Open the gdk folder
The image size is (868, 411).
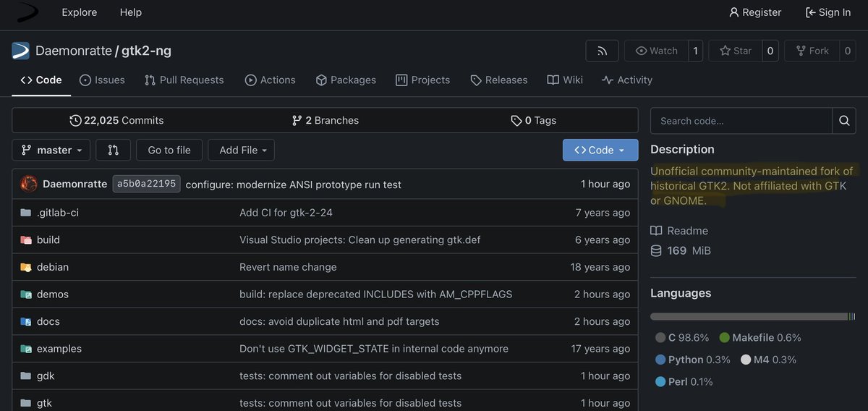46,376
